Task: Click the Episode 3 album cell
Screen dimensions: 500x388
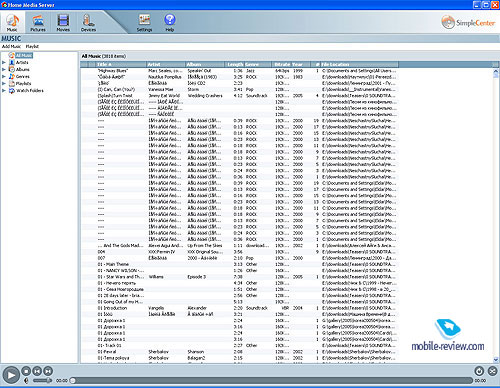Action: point(197,277)
